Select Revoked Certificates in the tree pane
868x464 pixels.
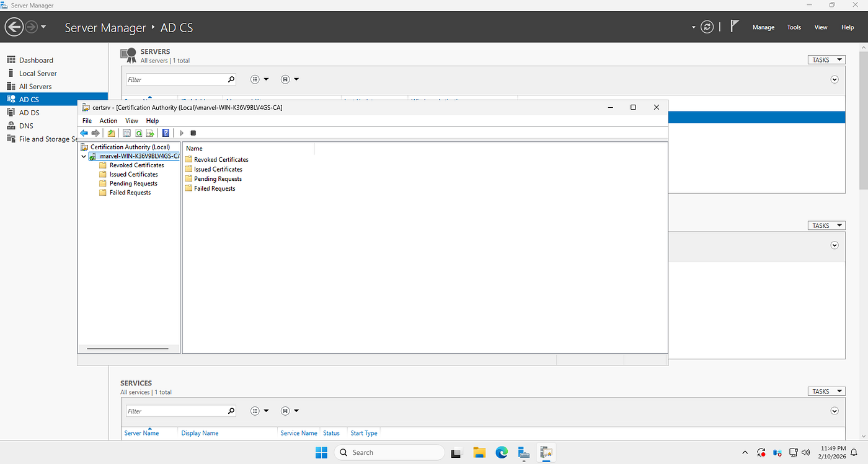point(136,165)
